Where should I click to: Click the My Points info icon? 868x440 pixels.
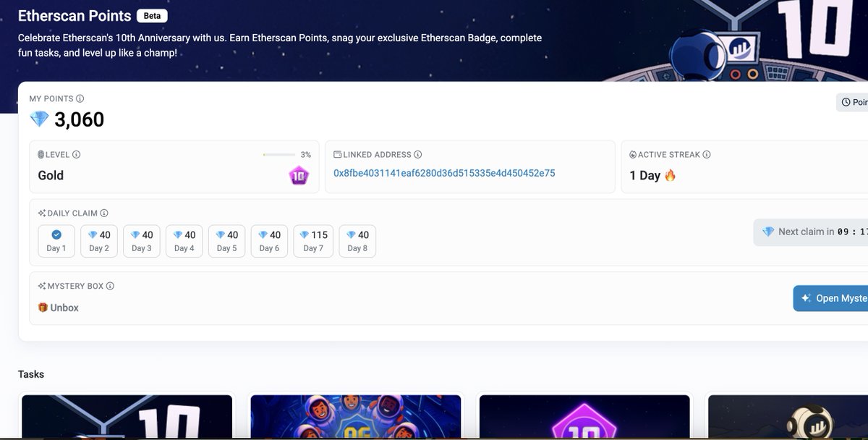point(80,98)
